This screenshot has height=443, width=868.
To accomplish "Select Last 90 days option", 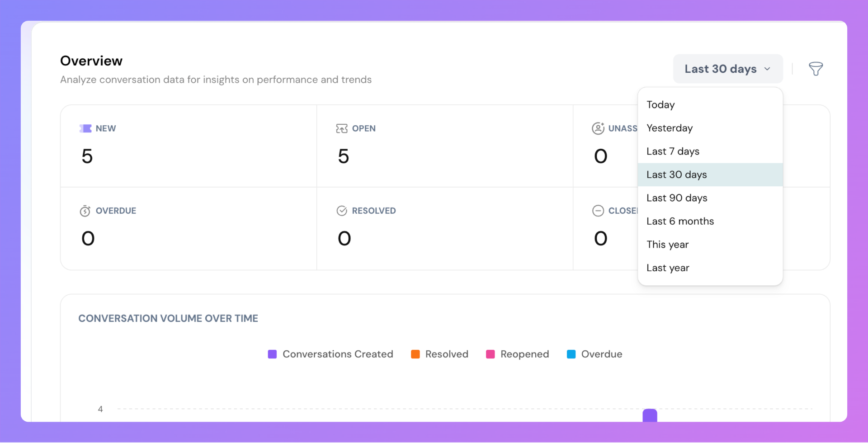I will click(x=677, y=198).
